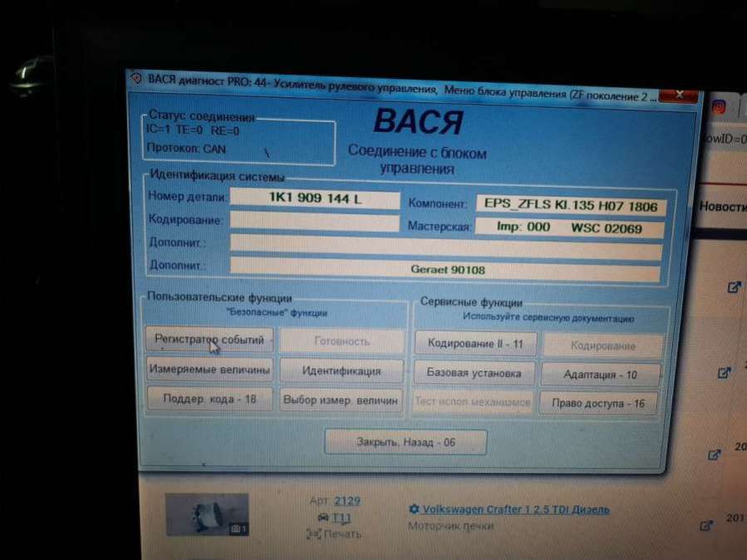Click Закрыть, Назад - 06 button
Image resolution: width=747 pixels, height=560 pixels.
(x=405, y=442)
